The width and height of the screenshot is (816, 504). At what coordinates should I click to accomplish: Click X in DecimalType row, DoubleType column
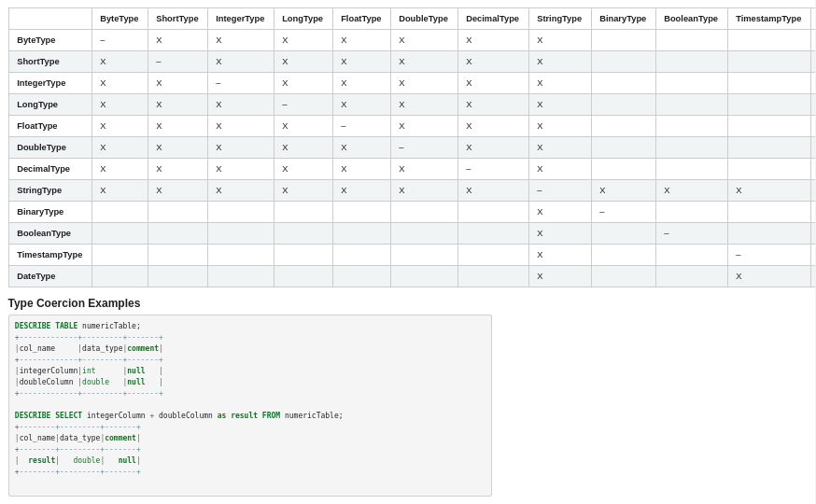click(x=401, y=169)
